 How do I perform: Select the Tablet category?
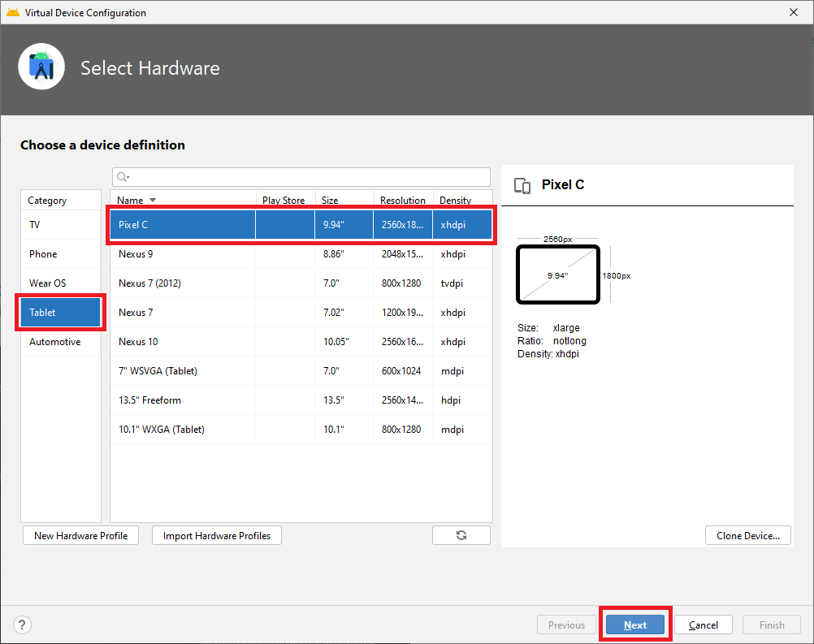[61, 313]
